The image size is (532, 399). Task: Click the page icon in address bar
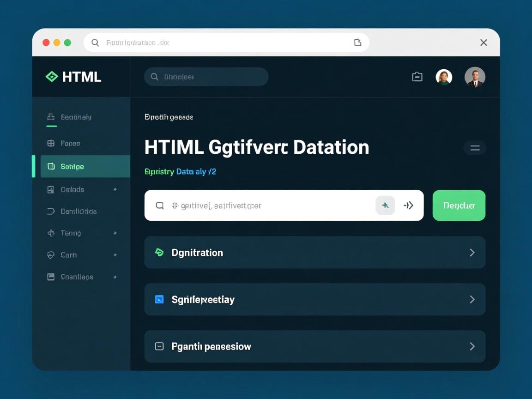[357, 42]
